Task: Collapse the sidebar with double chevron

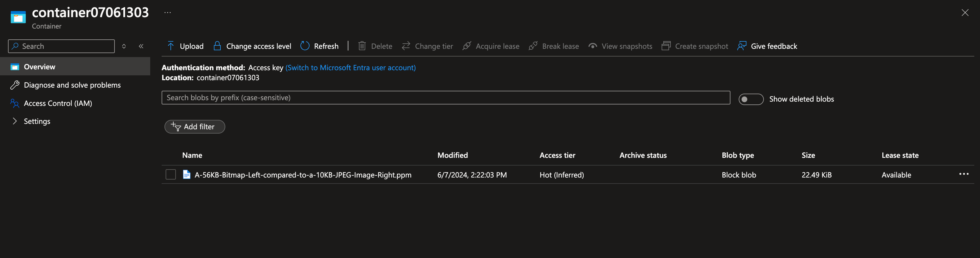Action: (x=141, y=46)
